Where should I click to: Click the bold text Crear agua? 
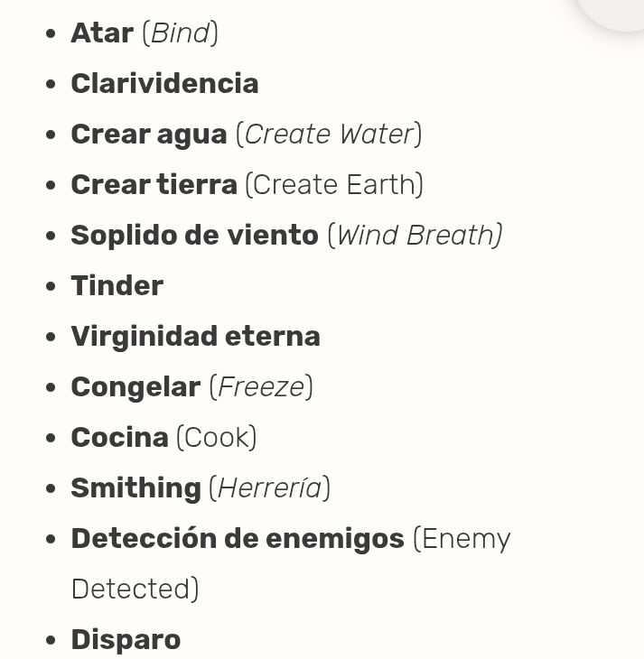coord(149,135)
